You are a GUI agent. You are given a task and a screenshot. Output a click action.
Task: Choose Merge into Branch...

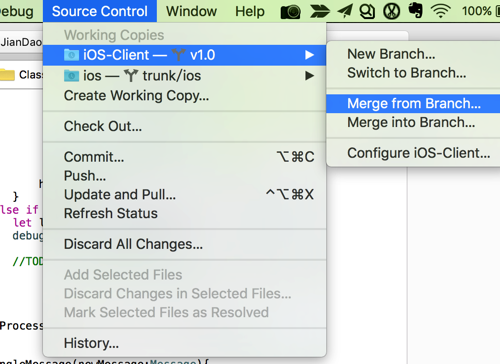click(x=413, y=123)
